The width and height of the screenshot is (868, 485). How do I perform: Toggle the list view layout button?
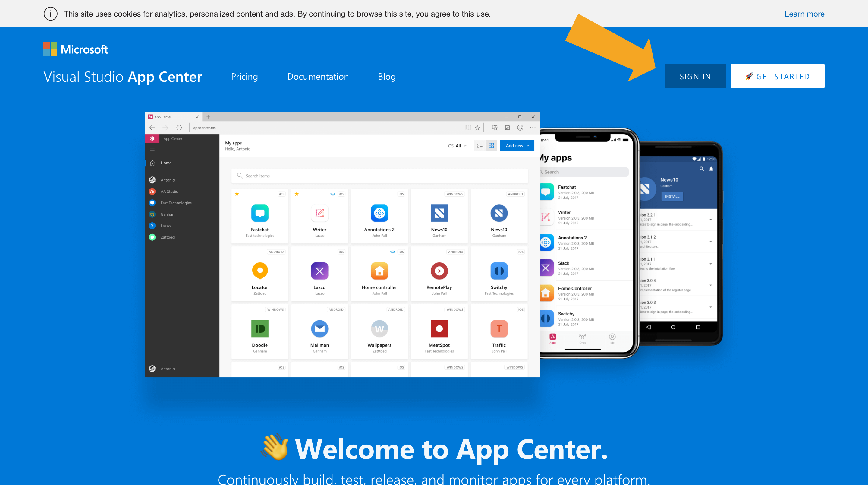point(480,146)
